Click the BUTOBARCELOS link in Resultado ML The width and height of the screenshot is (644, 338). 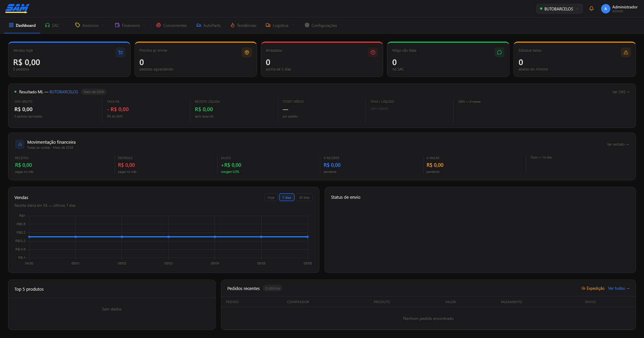tap(64, 92)
